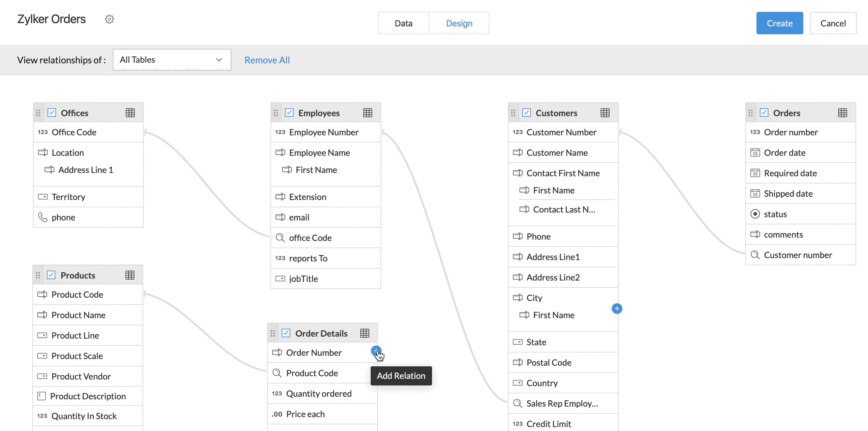Click the Customers State dropdown field
The width and height of the screenshot is (868, 431).
[x=536, y=342]
